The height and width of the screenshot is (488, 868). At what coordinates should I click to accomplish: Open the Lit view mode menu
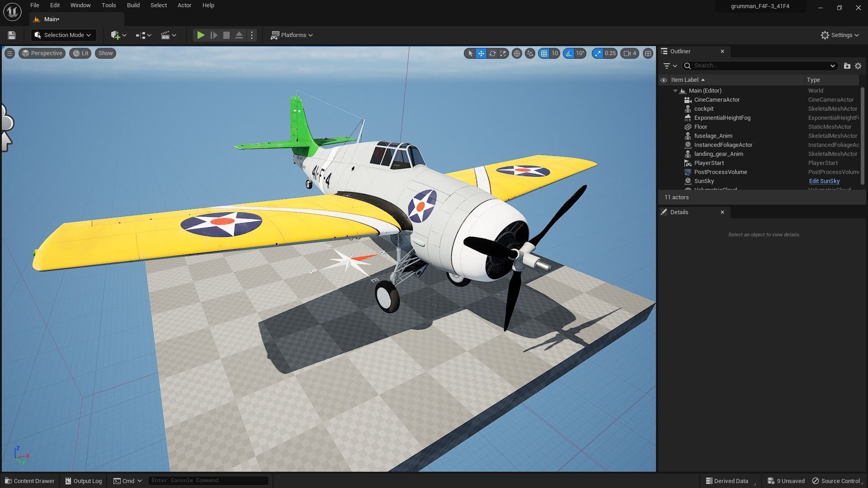80,53
